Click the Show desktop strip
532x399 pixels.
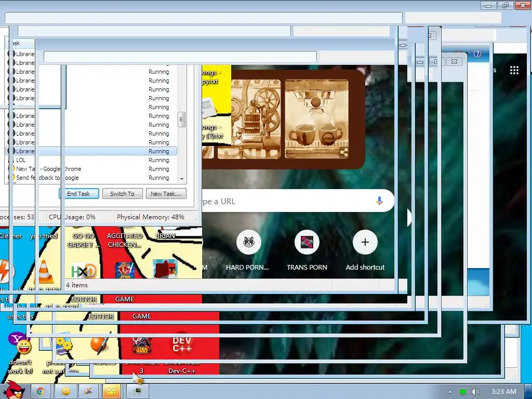(528, 392)
